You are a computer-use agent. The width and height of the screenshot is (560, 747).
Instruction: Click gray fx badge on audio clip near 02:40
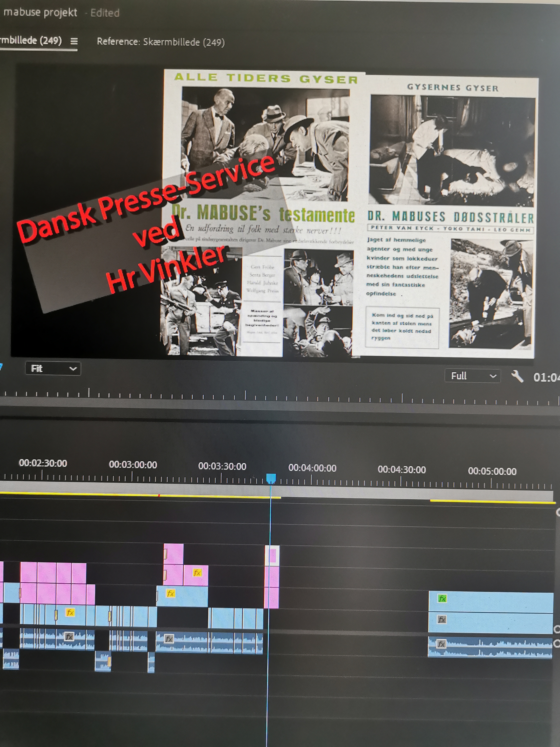coord(69,637)
